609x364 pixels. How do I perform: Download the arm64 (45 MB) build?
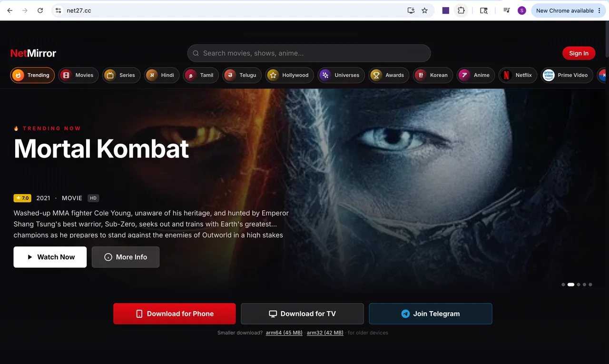284,333
